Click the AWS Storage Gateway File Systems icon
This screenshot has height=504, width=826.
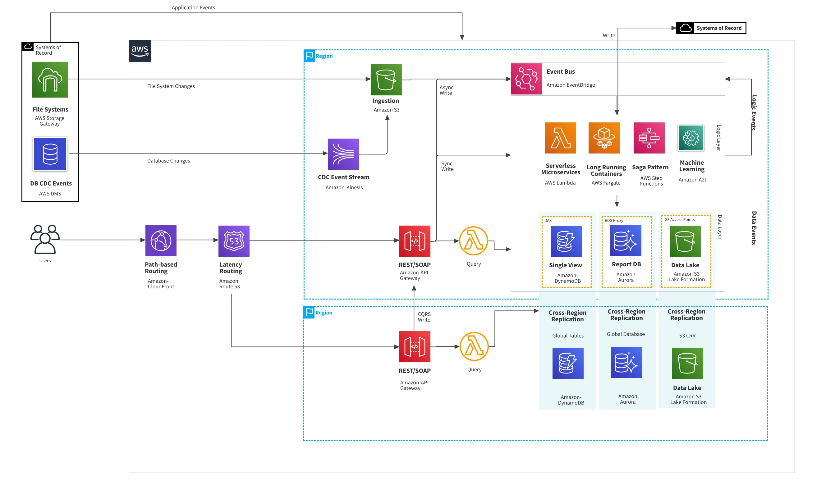point(50,80)
